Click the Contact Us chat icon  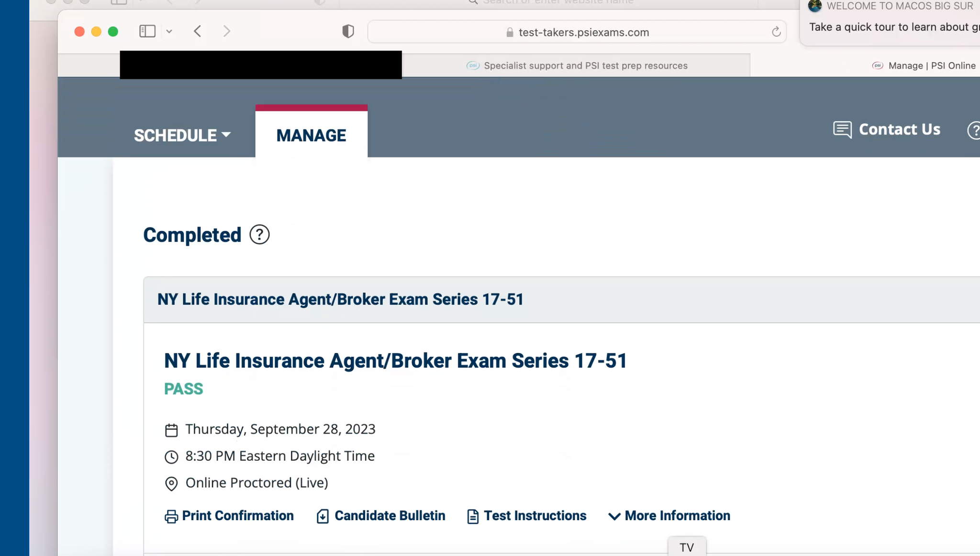(x=842, y=129)
